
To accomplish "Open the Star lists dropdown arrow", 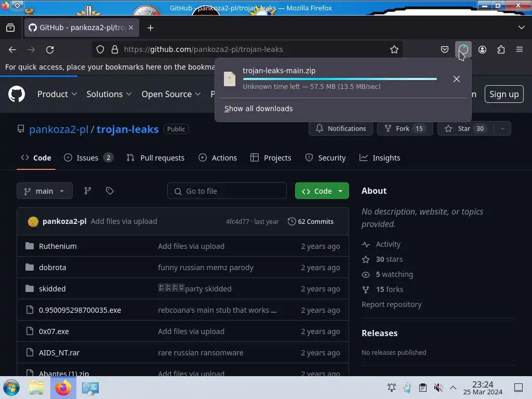I will [x=502, y=129].
